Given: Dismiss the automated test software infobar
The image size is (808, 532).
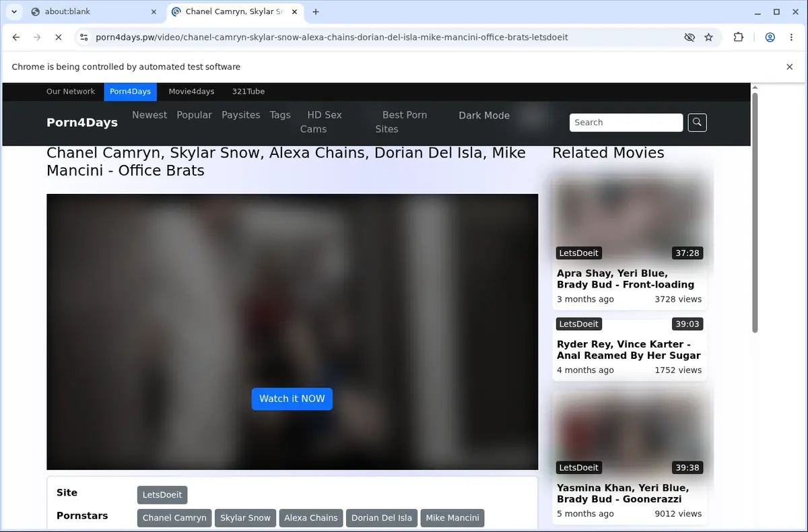Looking at the screenshot, I should click(x=790, y=67).
